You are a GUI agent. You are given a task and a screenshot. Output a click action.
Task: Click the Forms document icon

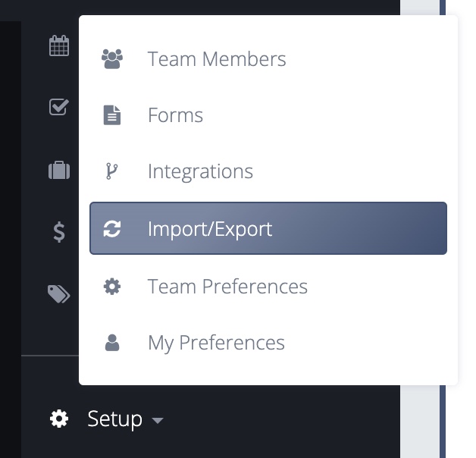112,115
